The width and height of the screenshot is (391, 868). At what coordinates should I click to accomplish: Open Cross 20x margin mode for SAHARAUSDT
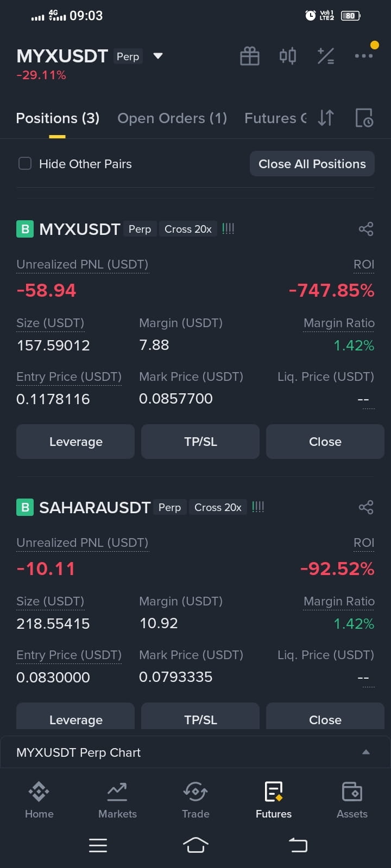[x=218, y=507]
